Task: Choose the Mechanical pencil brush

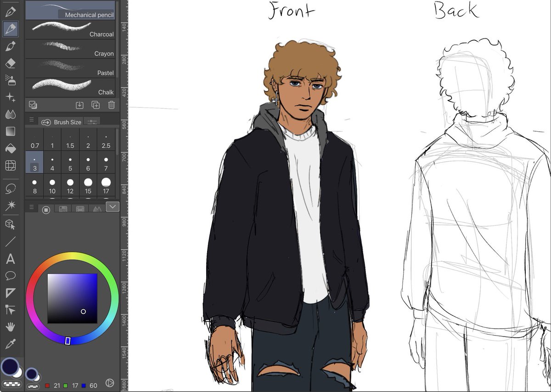Action: [70, 10]
